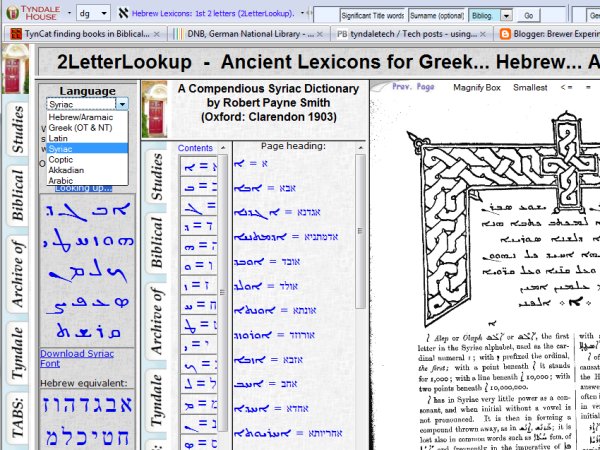Click the Contents heading link
The image size is (600, 450).
195,148
